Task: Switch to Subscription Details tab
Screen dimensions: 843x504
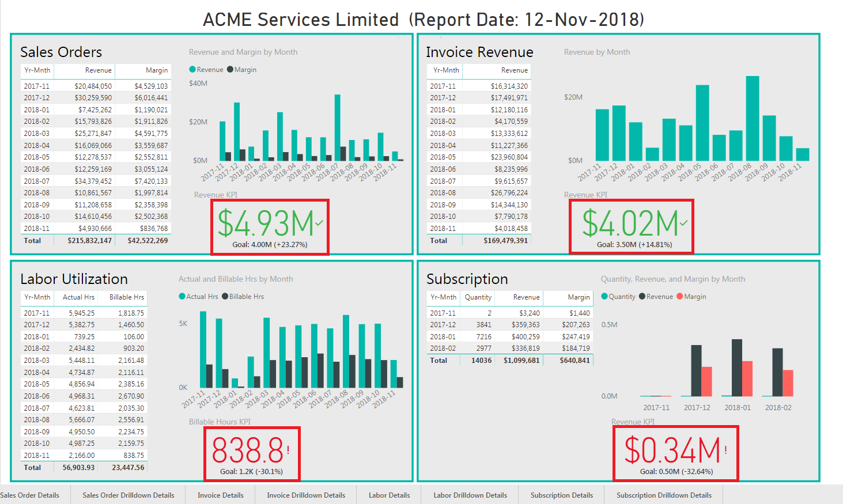Action: (562, 495)
